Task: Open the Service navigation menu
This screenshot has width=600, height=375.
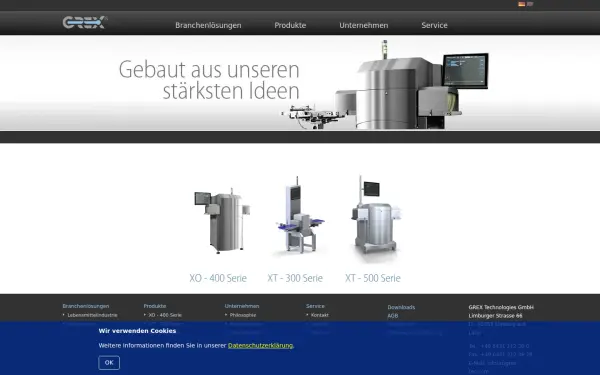Action: click(434, 25)
